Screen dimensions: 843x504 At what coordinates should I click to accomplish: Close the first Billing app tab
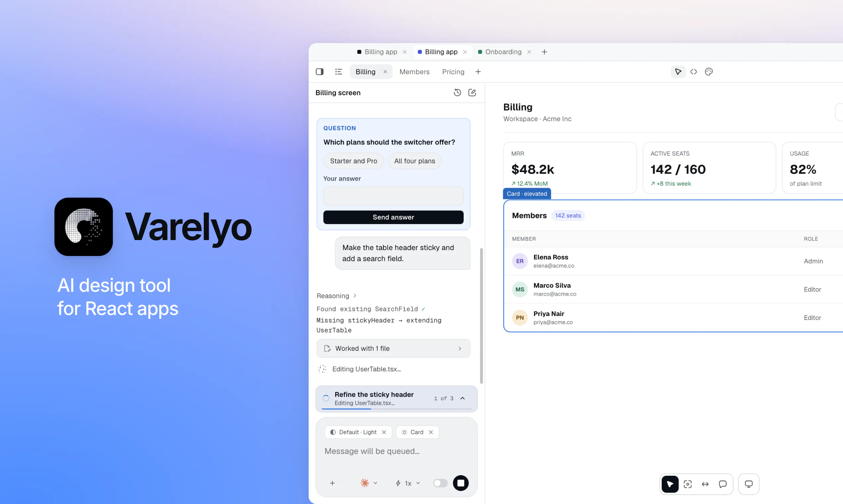pyautogui.click(x=405, y=52)
